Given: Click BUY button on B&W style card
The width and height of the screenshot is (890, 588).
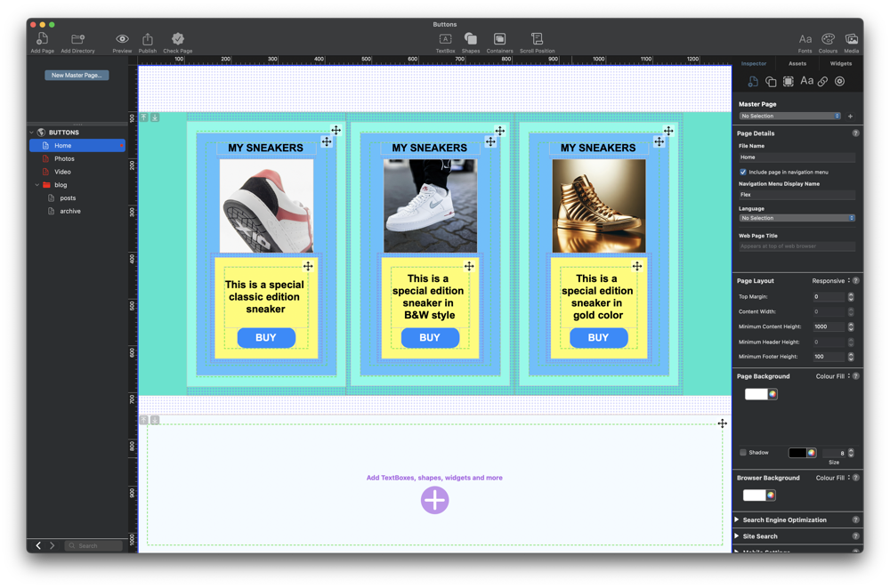Looking at the screenshot, I should 430,338.
